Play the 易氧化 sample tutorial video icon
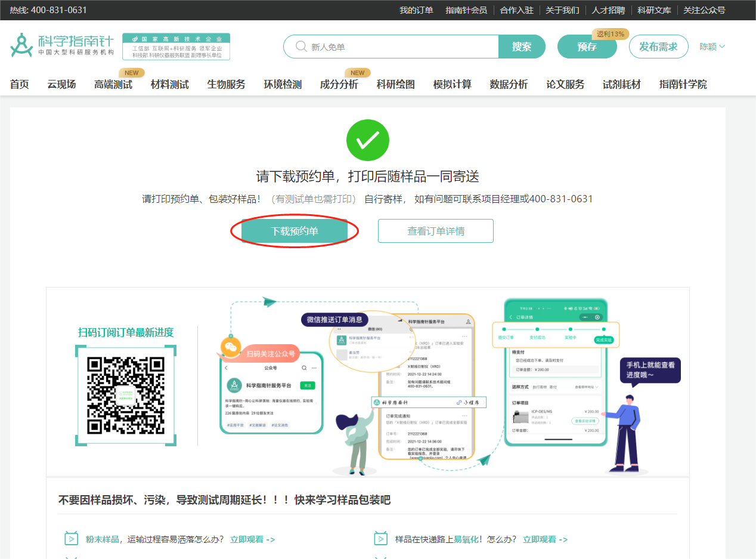Image resolution: width=756 pixels, height=559 pixels. coord(380,538)
